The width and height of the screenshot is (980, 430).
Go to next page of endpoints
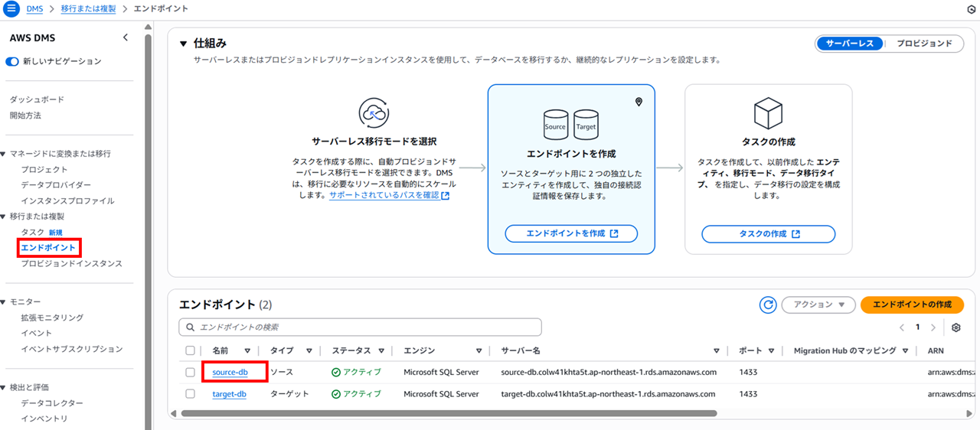pos(933,327)
